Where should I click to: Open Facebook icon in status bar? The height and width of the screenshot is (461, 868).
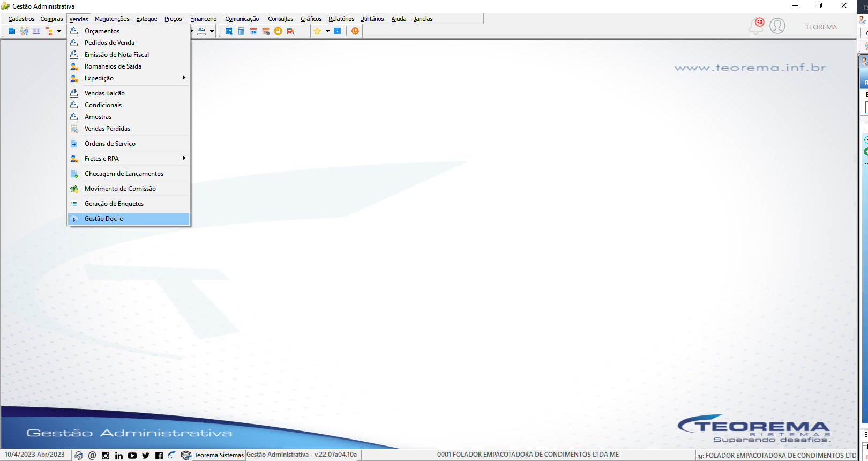coord(159,456)
